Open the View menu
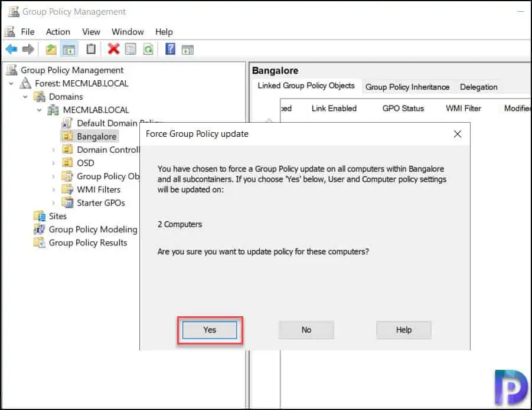 click(x=91, y=32)
